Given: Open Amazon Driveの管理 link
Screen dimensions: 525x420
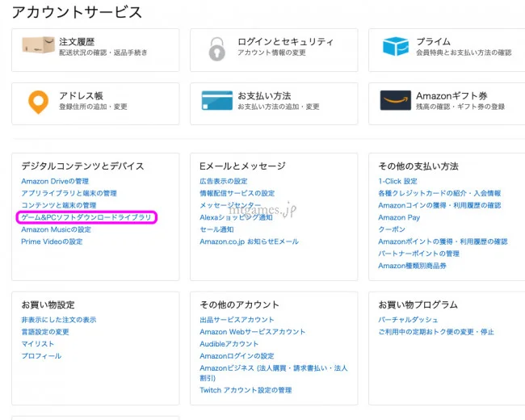Looking at the screenshot, I should click(55, 181).
